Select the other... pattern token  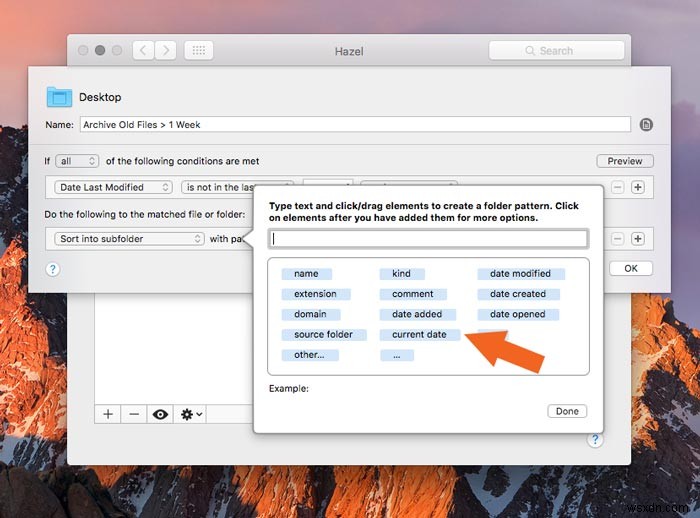[x=310, y=355]
